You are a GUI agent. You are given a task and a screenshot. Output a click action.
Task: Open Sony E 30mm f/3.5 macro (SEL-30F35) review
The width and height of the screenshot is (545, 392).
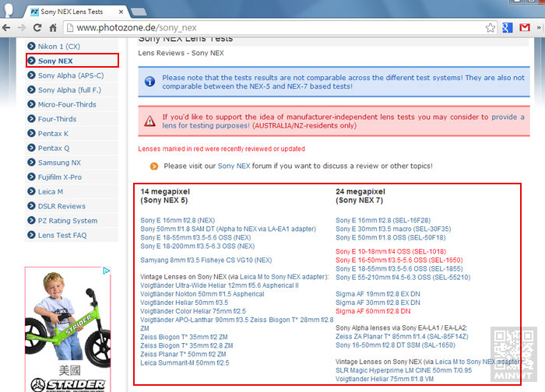393,229
